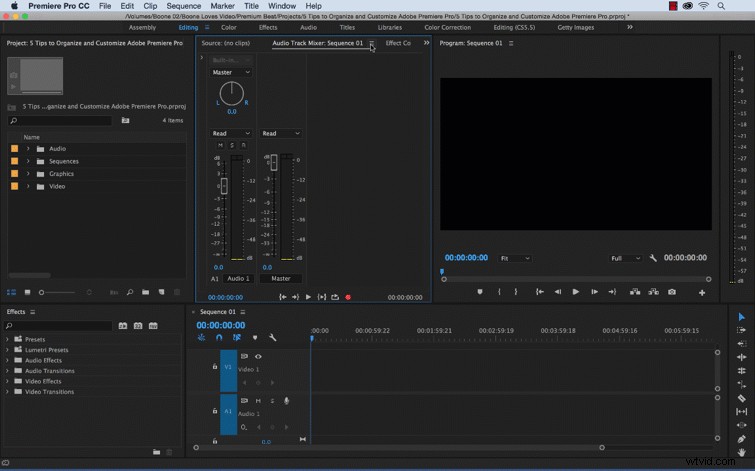Toggle Video 1 track eye visibility

click(259, 356)
